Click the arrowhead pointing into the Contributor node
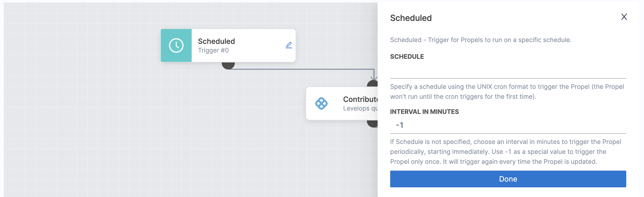Image resolution: width=644 pixels, height=197 pixels. pyautogui.click(x=374, y=78)
